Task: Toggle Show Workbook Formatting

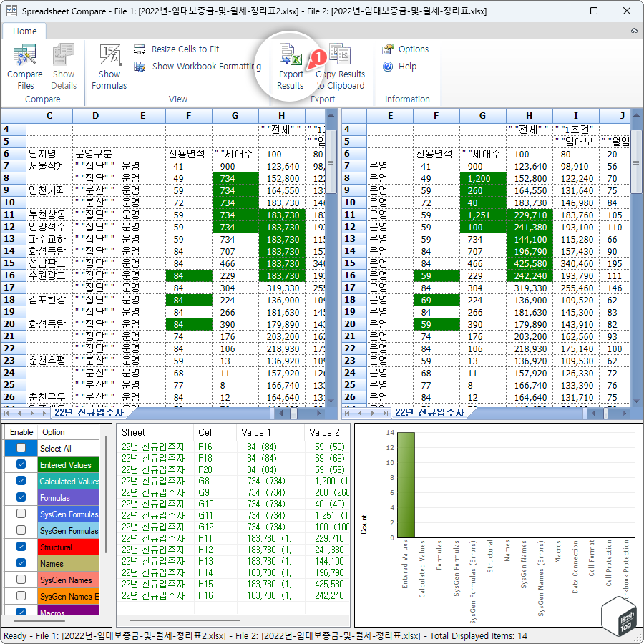Action: click(x=198, y=67)
